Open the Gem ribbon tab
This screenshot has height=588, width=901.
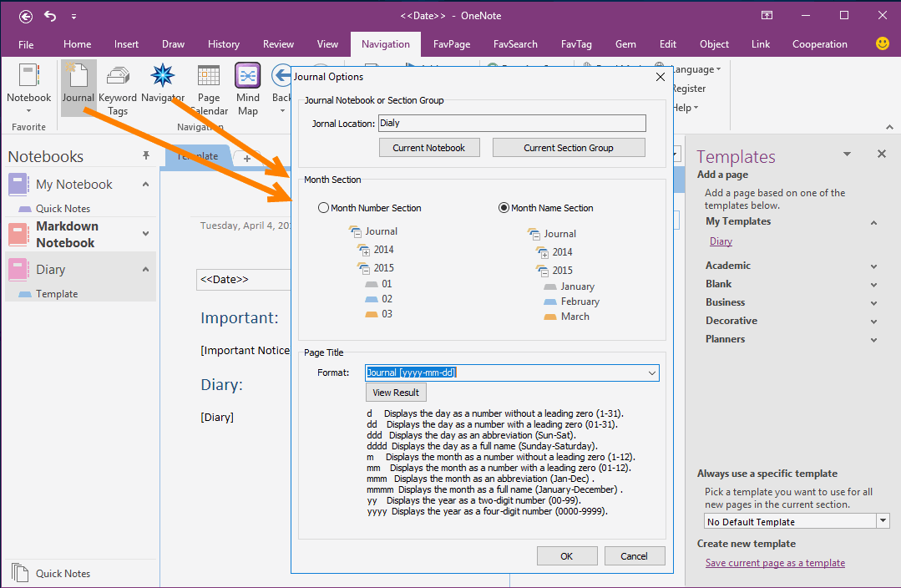click(x=625, y=44)
